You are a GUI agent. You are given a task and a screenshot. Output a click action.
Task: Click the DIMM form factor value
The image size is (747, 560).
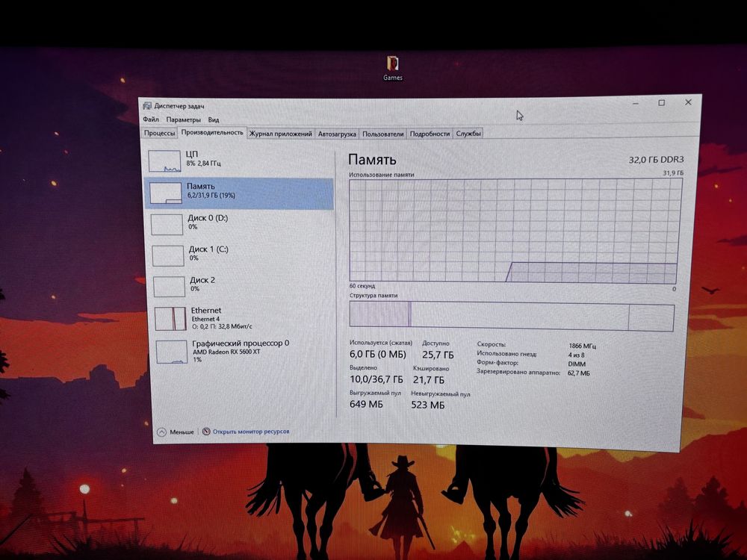tap(577, 364)
